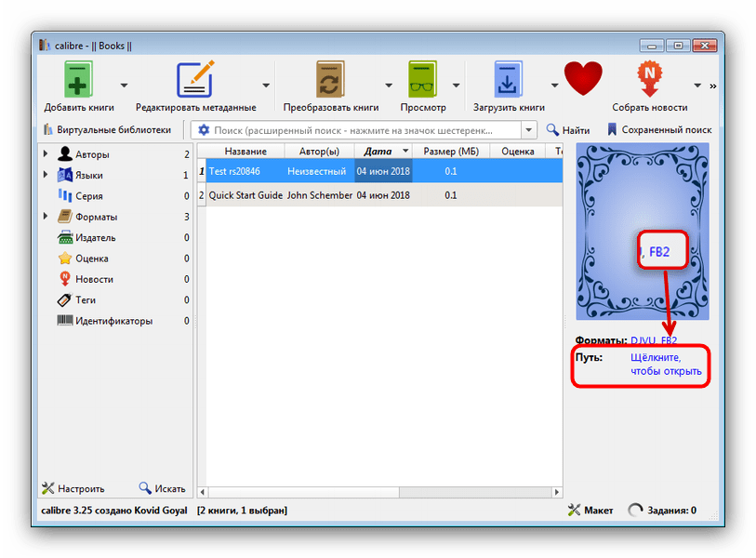Image resolution: width=756 pixels, height=558 pixels.
Task: Open Download books dropdown arrow
Action: tap(554, 86)
